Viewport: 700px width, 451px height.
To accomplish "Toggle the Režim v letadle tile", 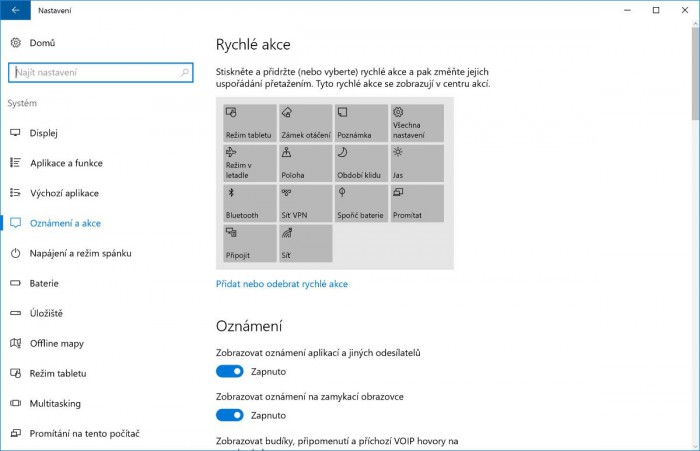I will pos(248,163).
